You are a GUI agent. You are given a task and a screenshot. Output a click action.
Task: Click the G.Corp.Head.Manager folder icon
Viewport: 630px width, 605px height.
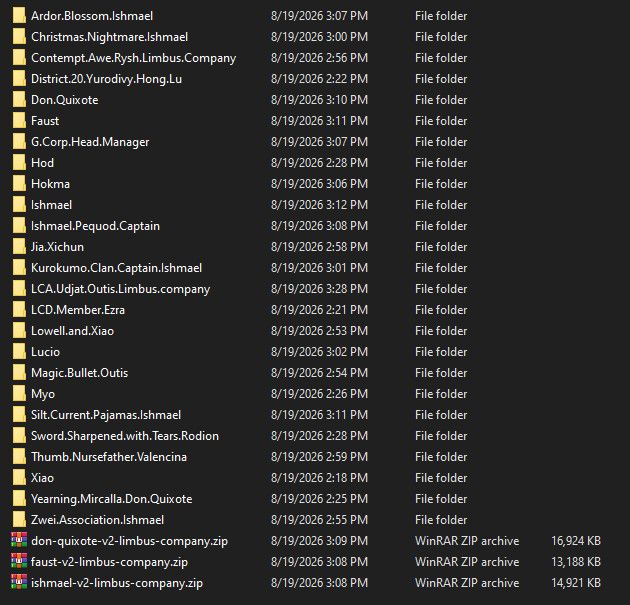(x=19, y=141)
